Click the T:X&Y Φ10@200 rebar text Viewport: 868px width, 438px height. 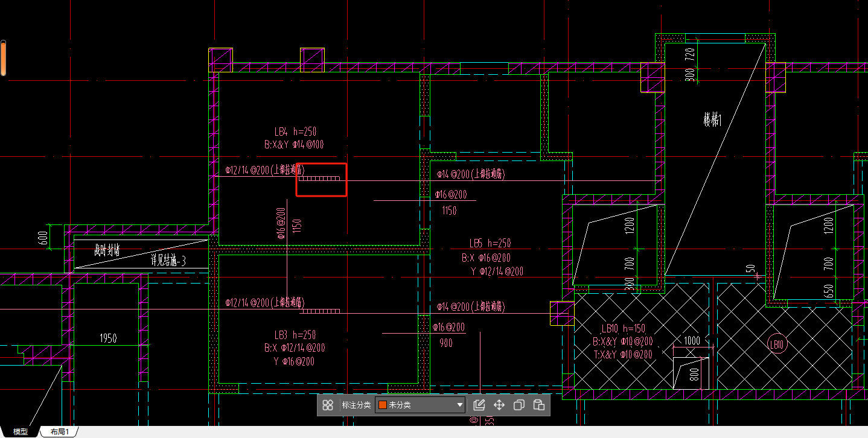(622, 355)
